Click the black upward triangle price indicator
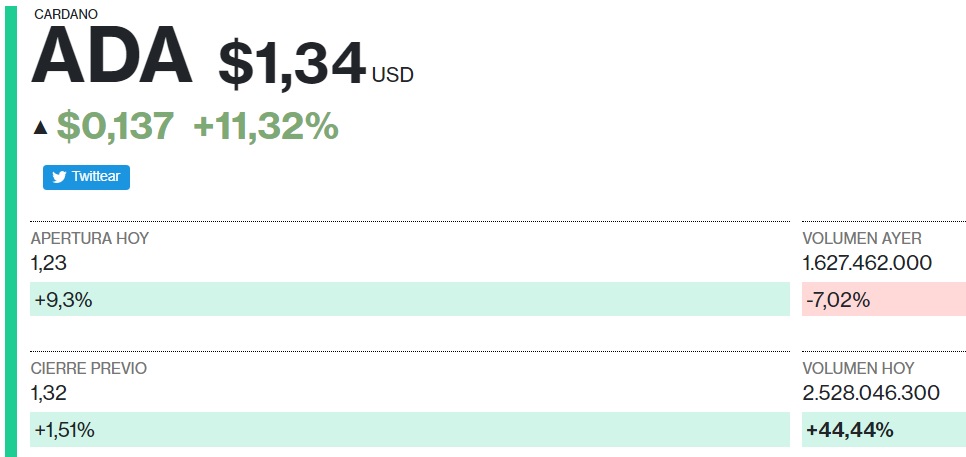The height and width of the screenshot is (457, 966). pyautogui.click(x=41, y=127)
